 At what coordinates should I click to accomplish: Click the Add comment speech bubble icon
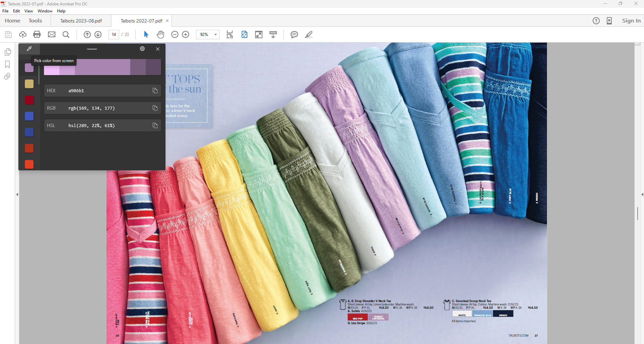tap(294, 35)
